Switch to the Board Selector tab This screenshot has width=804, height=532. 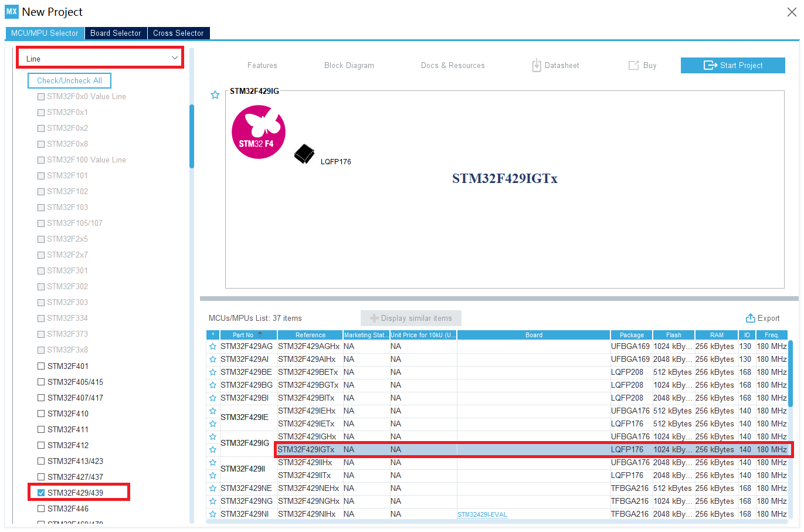[x=116, y=33]
